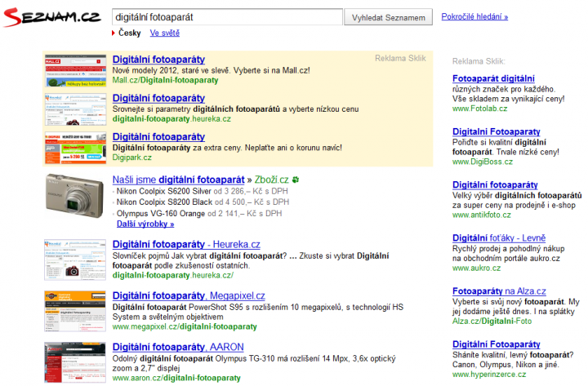Viewport: 588px width, 386px height.
Task: Open 'Další výrobky »' link
Action: click(x=145, y=224)
